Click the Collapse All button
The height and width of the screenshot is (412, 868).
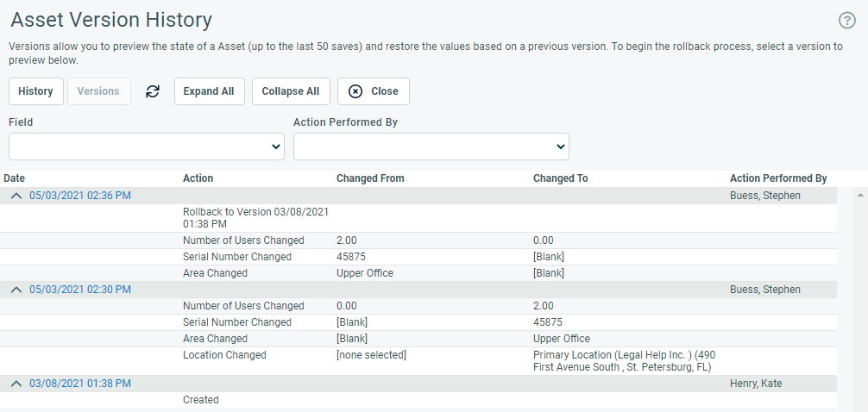point(291,91)
